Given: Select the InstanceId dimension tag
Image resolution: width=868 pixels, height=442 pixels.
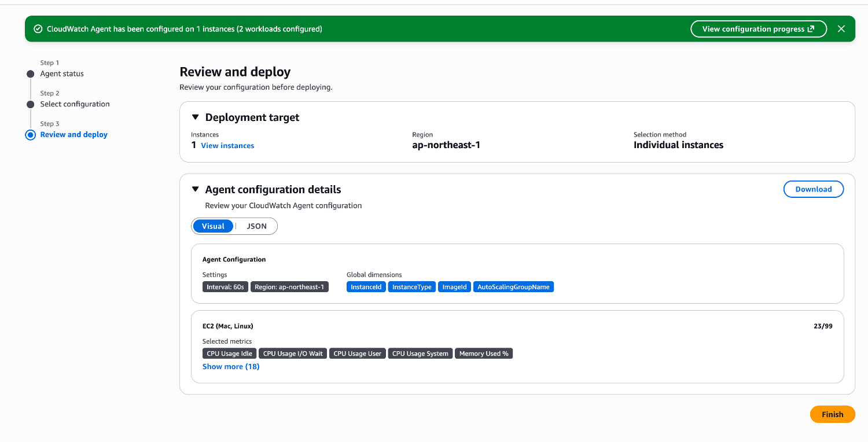Looking at the screenshot, I should point(366,287).
